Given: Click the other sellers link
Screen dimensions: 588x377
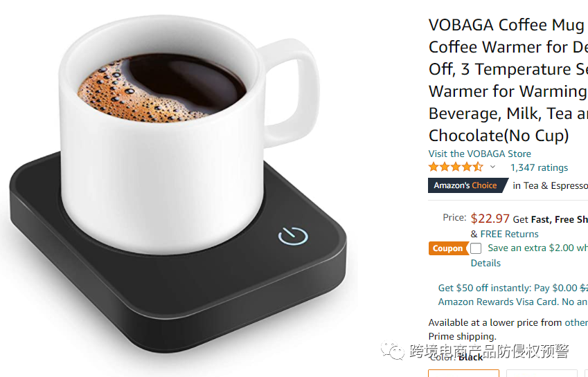Looking at the screenshot, I should pos(576,322).
